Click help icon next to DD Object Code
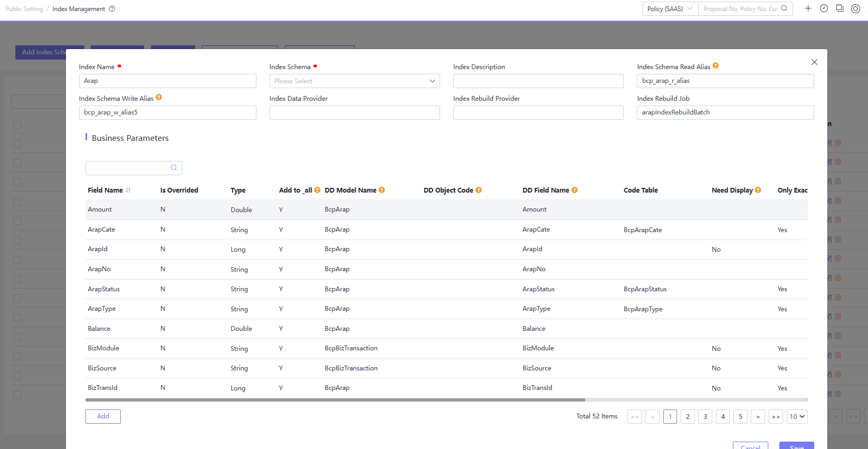 [x=479, y=190]
